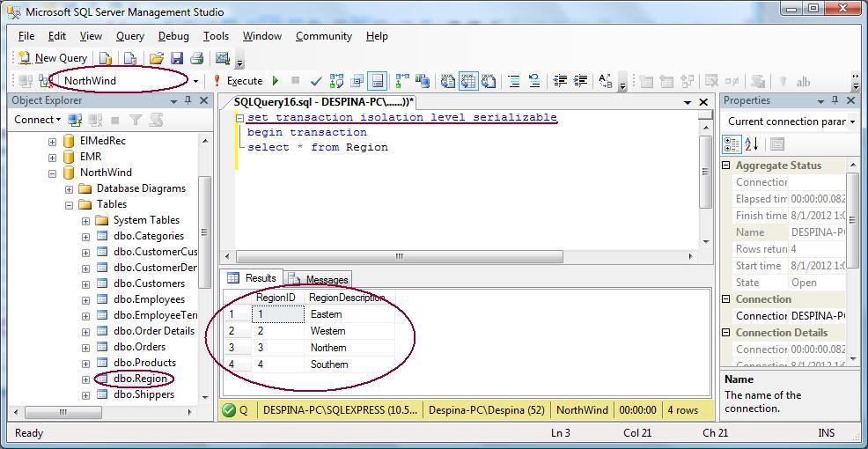Open the Query menu
This screenshot has width=868, height=449.
[x=130, y=36]
